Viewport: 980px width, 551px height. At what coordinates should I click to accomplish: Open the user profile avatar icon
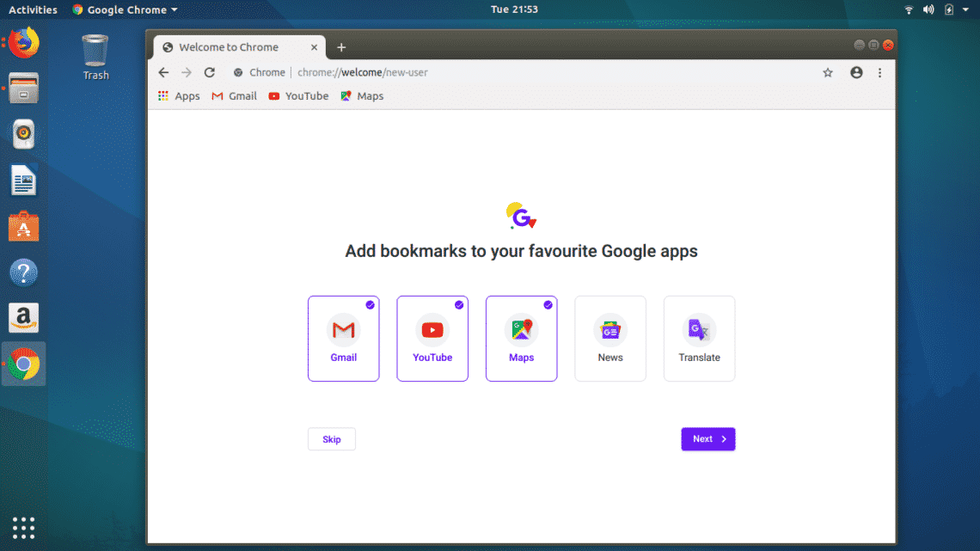click(x=856, y=73)
